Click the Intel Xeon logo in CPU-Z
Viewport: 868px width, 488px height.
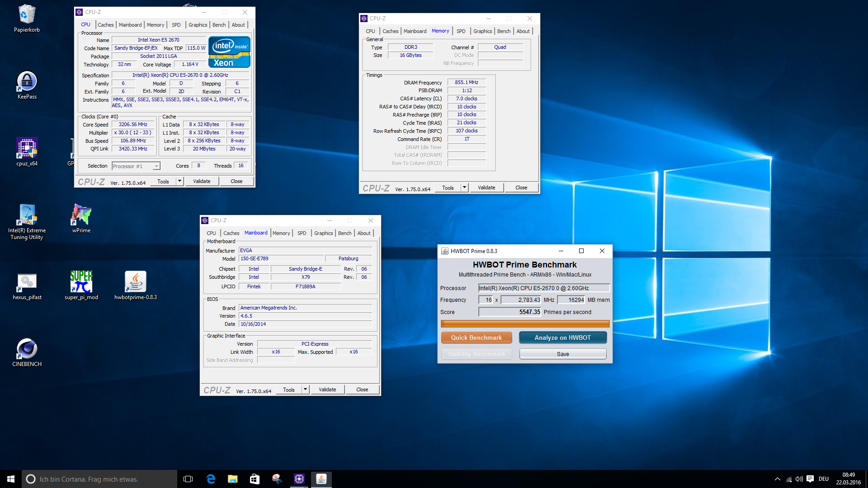pyautogui.click(x=229, y=52)
